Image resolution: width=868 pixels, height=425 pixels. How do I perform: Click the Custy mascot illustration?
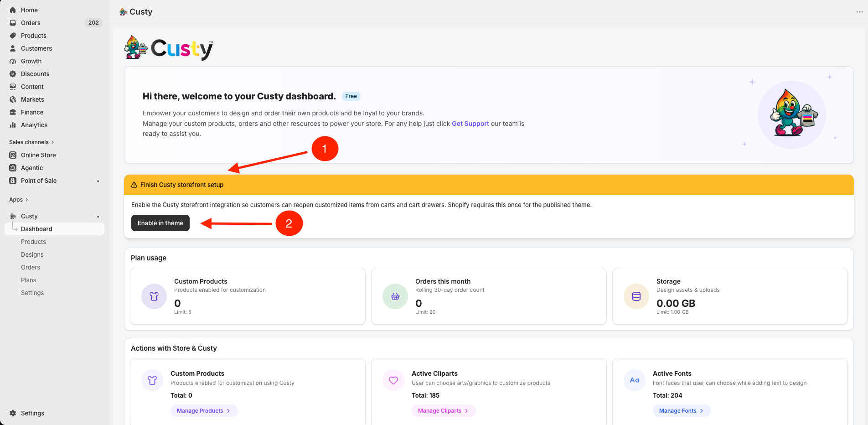pos(794,113)
